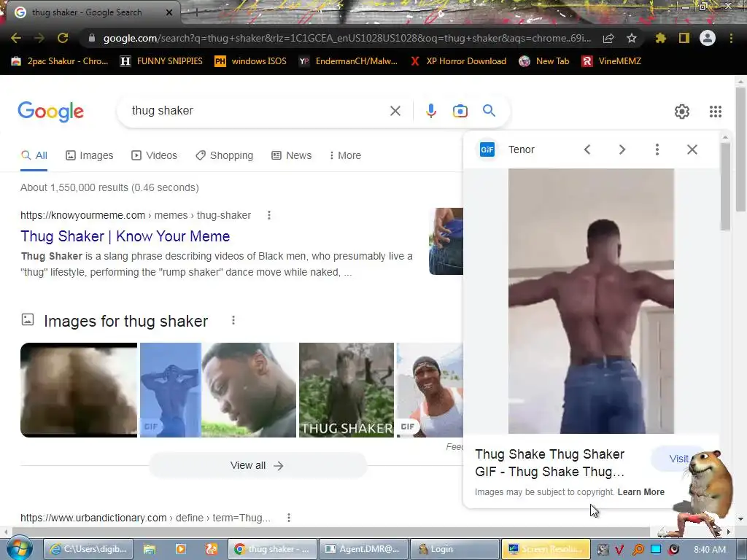Show previous image in Tenor preview panel

(x=587, y=149)
